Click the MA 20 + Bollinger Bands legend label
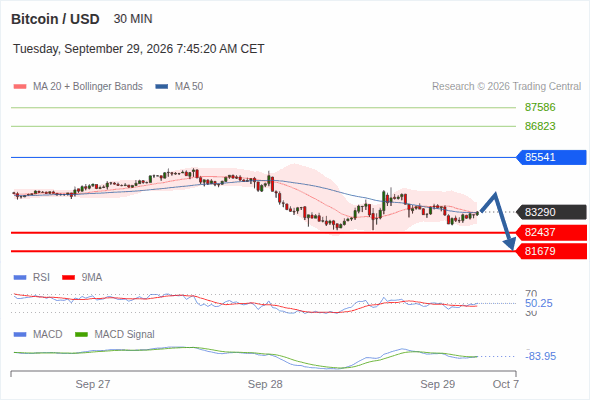590x400 pixels. tap(88, 87)
